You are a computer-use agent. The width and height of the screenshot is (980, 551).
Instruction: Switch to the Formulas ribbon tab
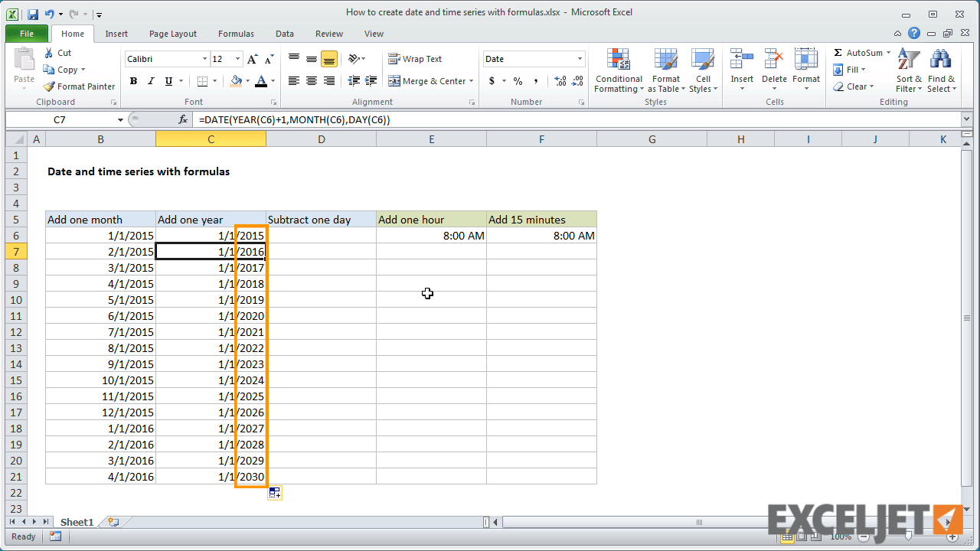tap(235, 34)
